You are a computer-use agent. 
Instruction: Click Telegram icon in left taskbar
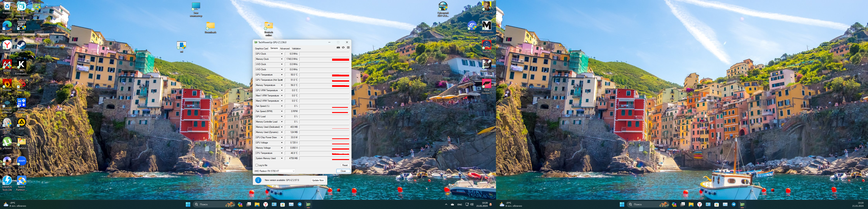[x=300, y=204]
